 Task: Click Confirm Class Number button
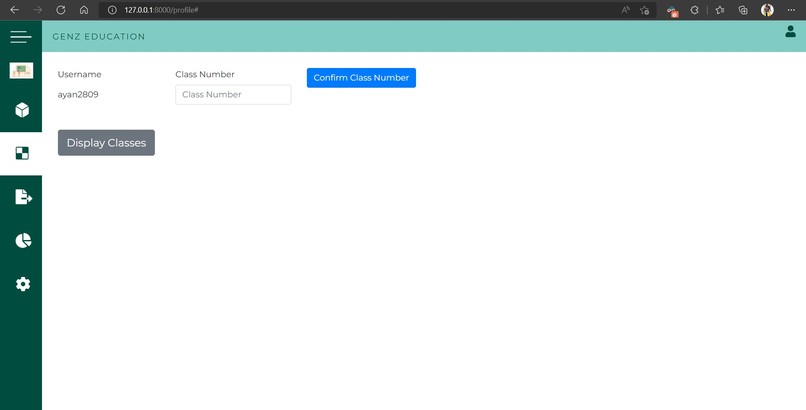[x=361, y=78]
